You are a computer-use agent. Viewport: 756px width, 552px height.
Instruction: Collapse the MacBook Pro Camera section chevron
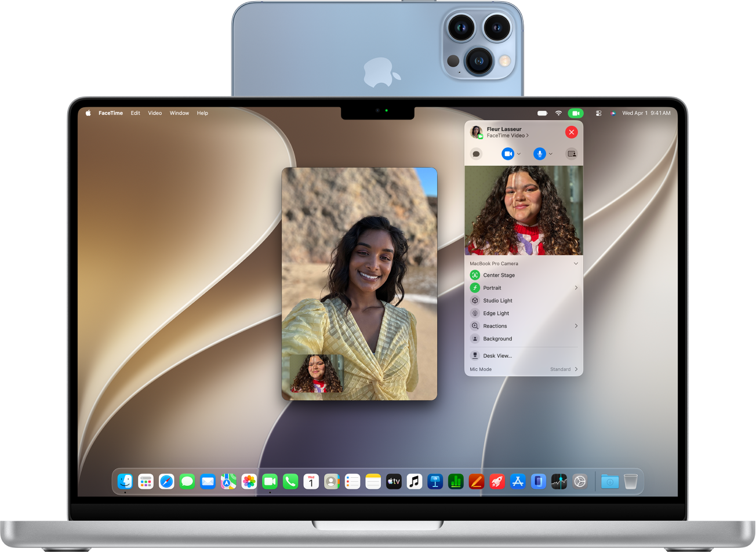576,263
